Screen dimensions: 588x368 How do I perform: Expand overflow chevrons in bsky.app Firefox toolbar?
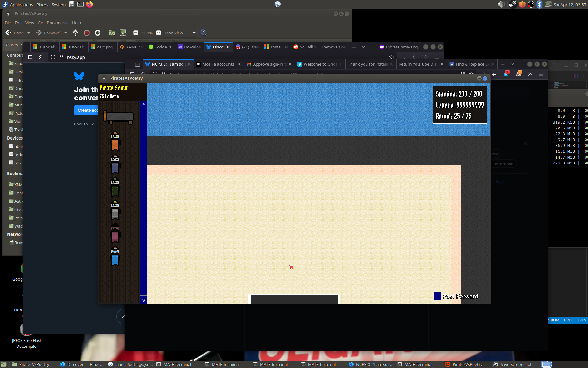point(425,57)
